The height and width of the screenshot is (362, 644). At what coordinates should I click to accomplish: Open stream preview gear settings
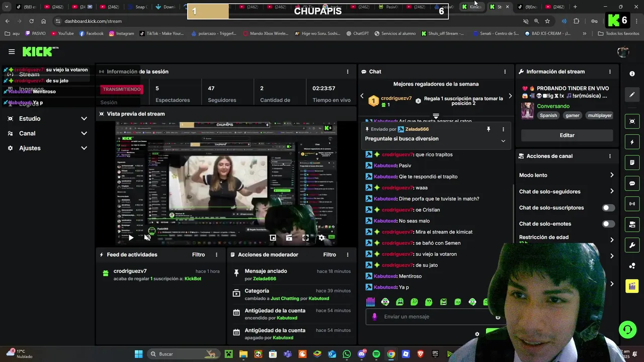coord(321,238)
